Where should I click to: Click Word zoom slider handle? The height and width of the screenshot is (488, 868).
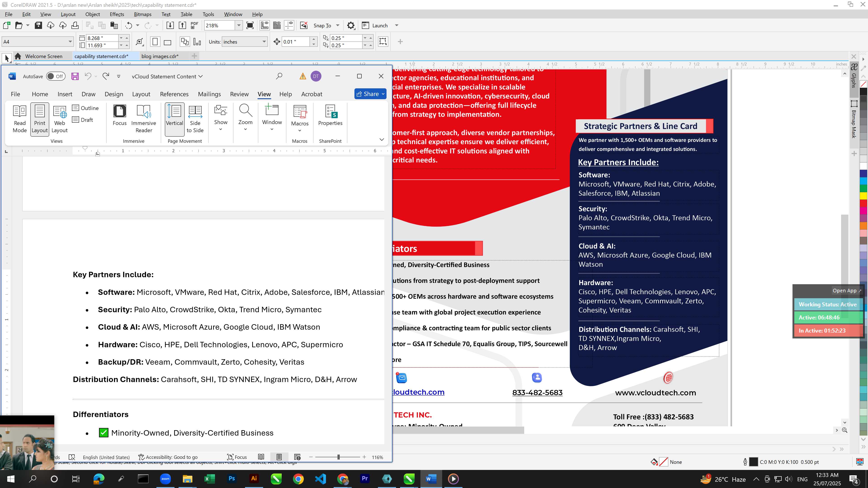[338, 457]
